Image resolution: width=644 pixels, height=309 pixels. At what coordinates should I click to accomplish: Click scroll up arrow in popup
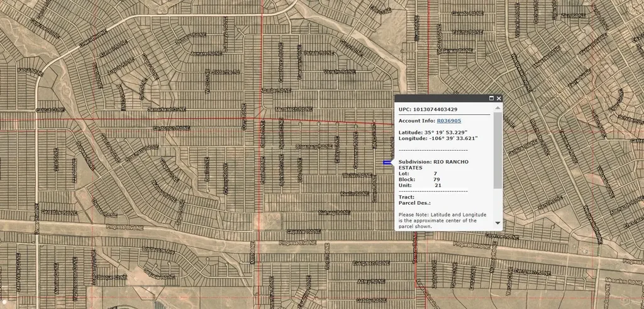(x=498, y=108)
